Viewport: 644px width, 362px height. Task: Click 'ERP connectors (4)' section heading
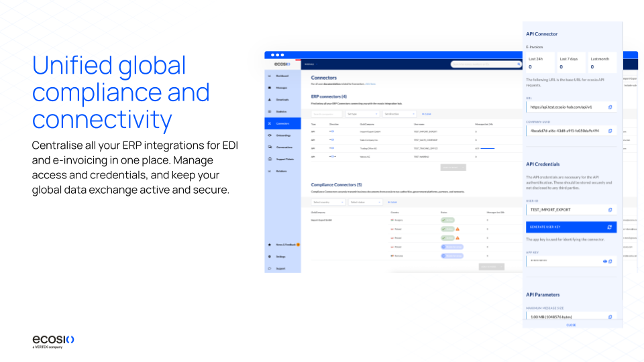[329, 97]
